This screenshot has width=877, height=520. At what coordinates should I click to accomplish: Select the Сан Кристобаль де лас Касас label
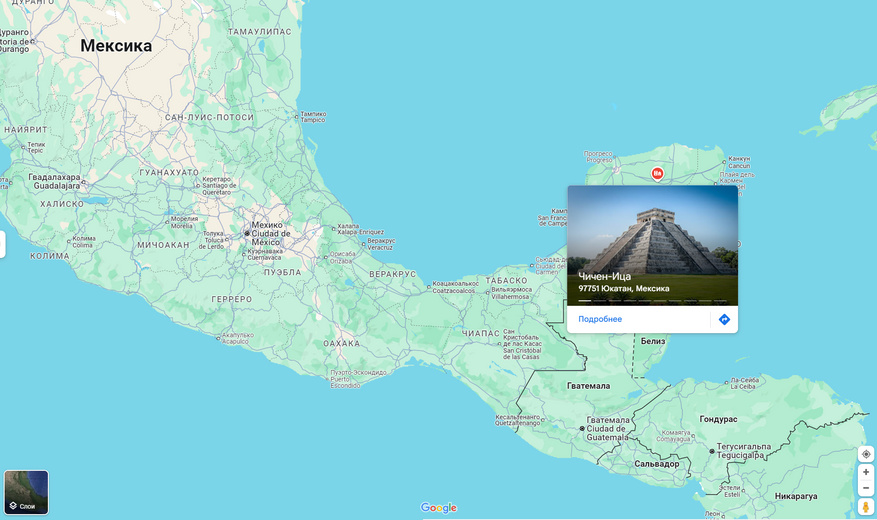coord(521,344)
